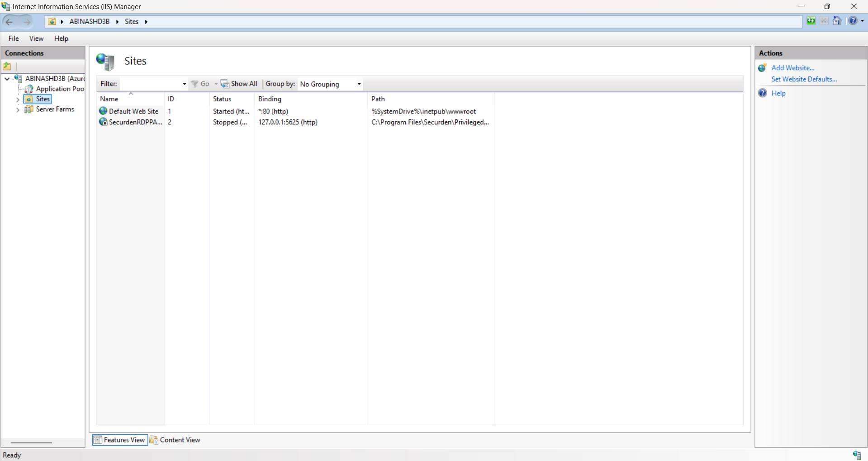Click the *:80 (http) binding cell
Screen dimensions: 868x461
[273, 111]
